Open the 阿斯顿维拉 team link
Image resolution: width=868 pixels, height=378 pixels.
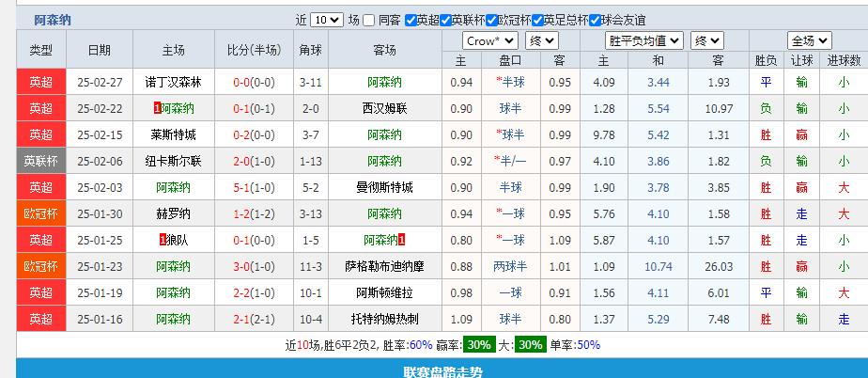click(x=385, y=292)
